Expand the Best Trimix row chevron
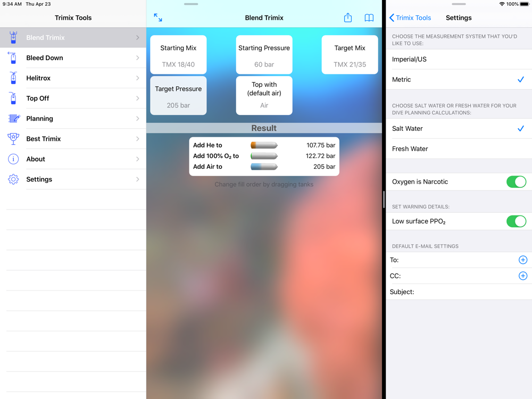Image resolution: width=532 pixels, height=399 pixels. click(x=137, y=139)
